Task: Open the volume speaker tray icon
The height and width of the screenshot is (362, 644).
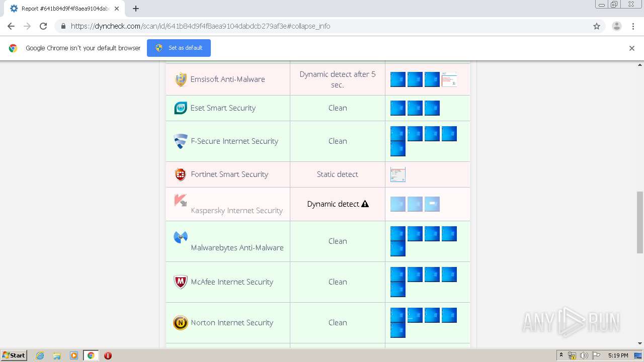Action: [x=584, y=355]
